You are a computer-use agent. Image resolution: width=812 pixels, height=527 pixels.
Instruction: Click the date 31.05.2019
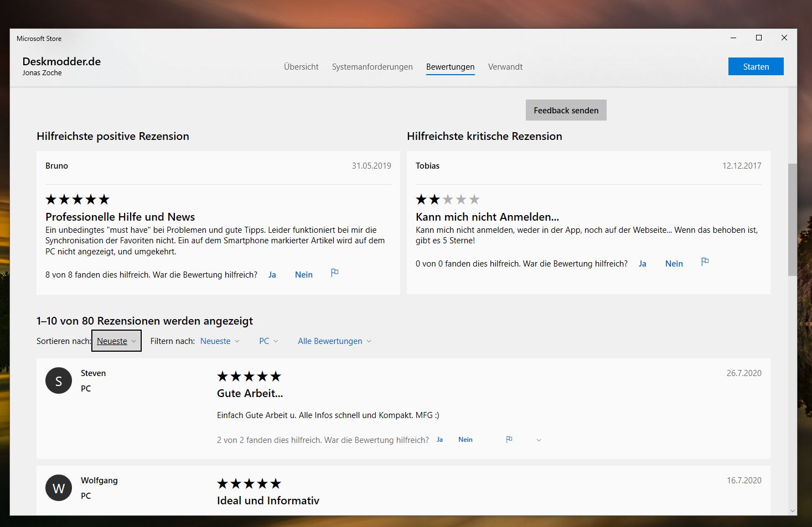click(371, 166)
